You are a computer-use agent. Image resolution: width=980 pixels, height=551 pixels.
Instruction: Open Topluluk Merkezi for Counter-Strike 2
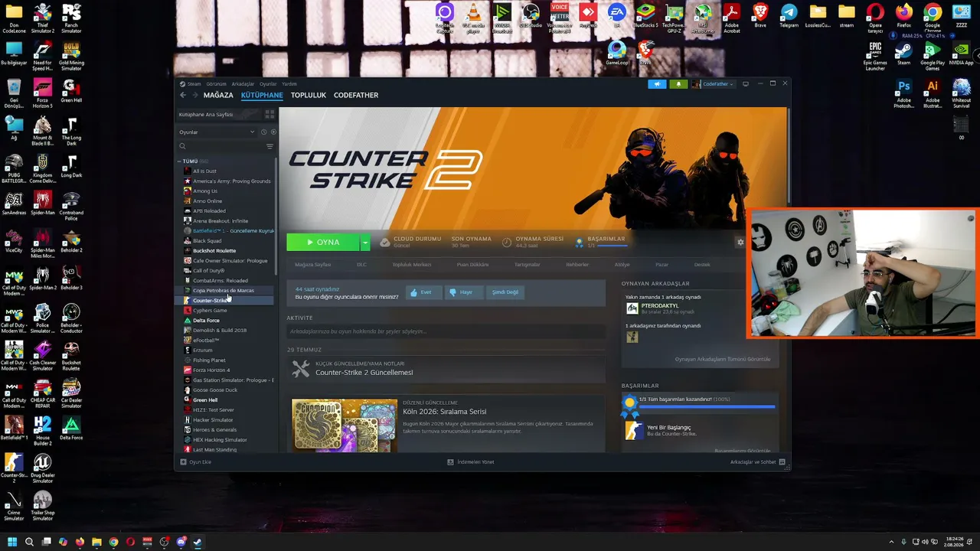coord(412,265)
